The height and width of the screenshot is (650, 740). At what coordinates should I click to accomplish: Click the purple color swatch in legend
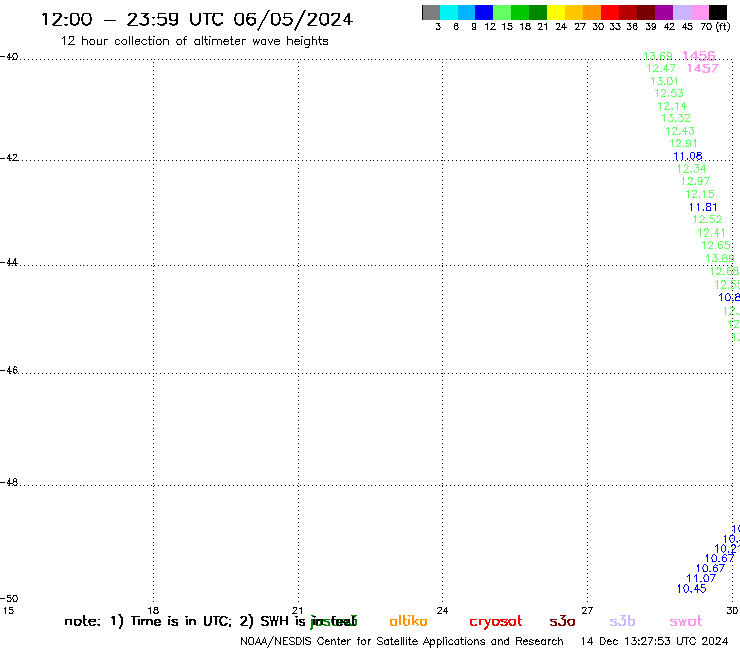coord(664,12)
